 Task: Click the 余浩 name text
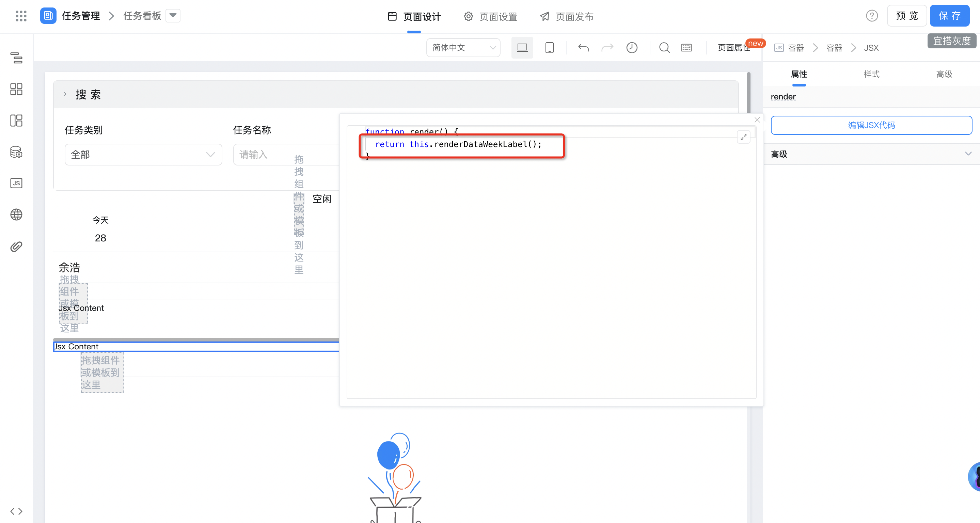69,267
